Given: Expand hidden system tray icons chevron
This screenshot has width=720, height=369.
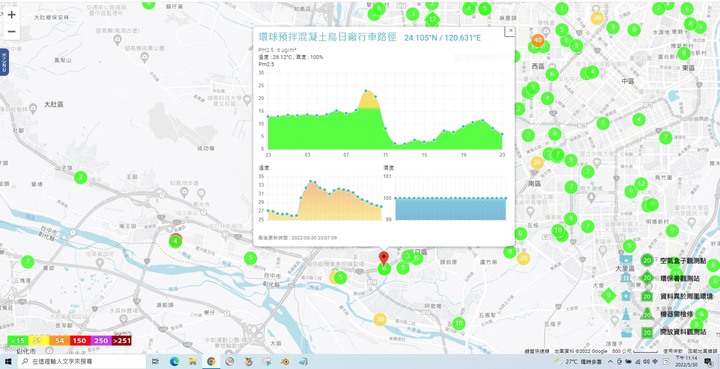Looking at the screenshot, I should click(611, 362).
